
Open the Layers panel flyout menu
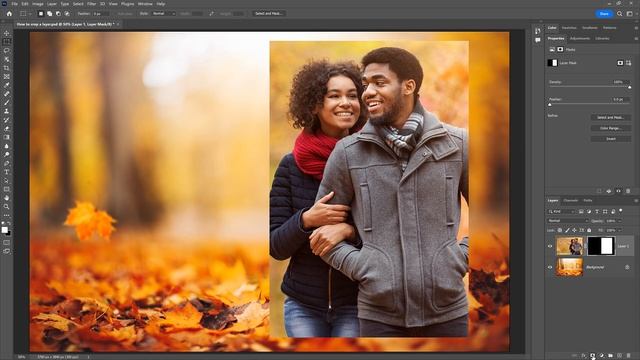pos(636,201)
